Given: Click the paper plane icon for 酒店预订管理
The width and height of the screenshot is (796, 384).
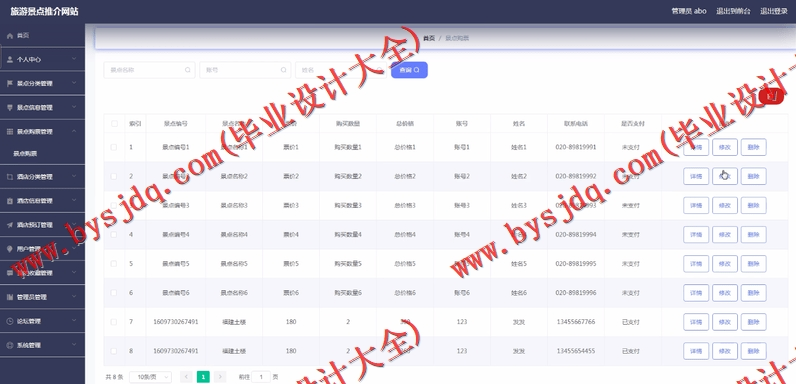Looking at the screenshot, I should point(10,225).
